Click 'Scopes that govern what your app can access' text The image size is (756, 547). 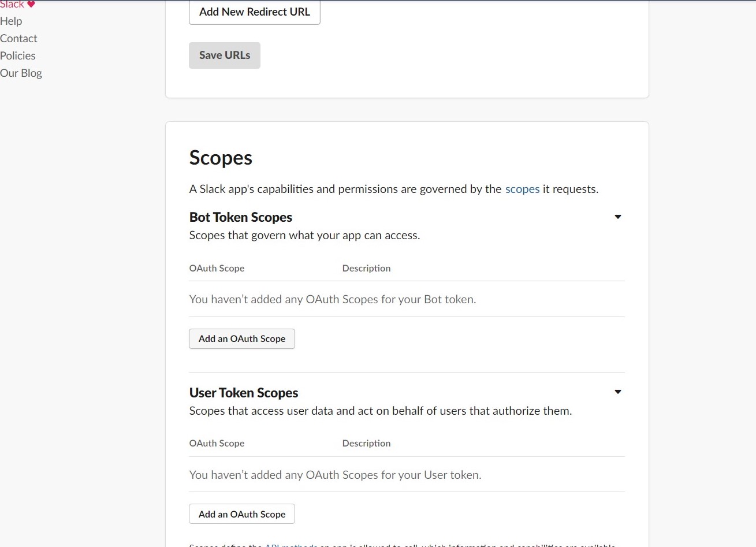304,235
